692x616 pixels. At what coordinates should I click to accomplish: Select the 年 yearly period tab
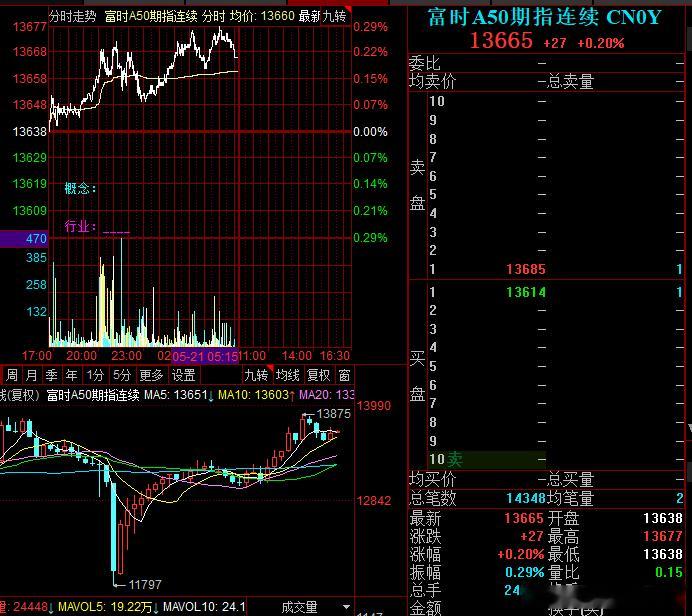pyautogui.click(x=71, y=376)
